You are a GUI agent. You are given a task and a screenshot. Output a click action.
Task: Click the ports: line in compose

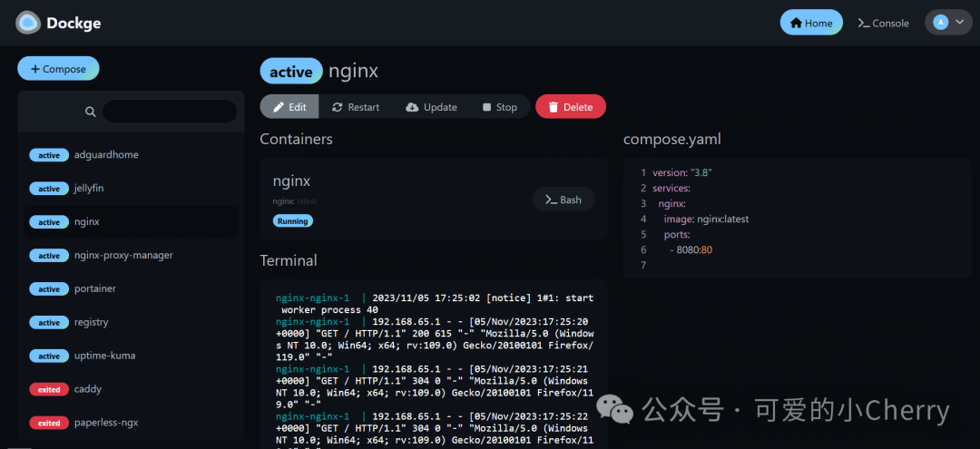click(x=677, y=235)
